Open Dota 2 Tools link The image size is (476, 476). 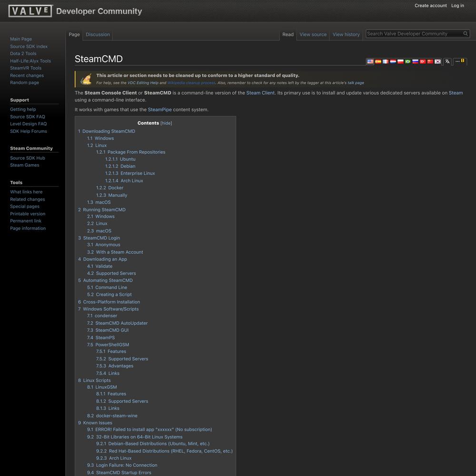pos(23,53)
